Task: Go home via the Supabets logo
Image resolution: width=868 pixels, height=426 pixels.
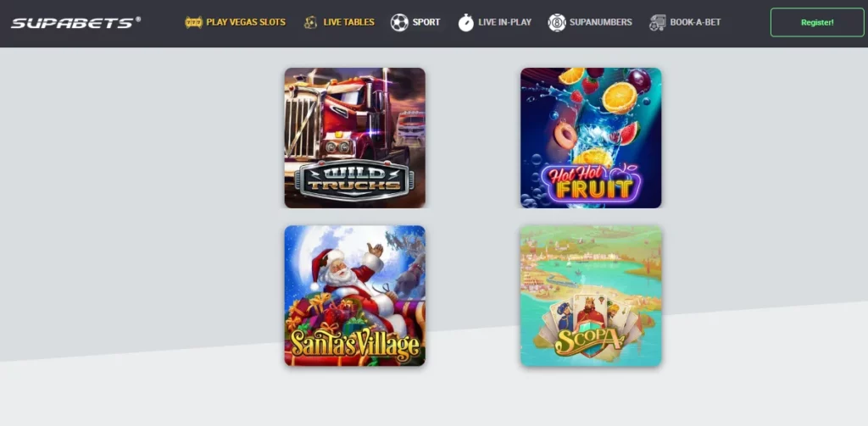Action: pyautogui.click(x=75, y=23)
